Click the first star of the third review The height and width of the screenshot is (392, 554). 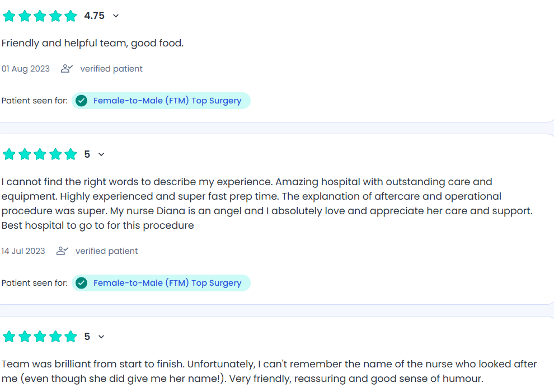pyautogui.click(x=9, y=337)
